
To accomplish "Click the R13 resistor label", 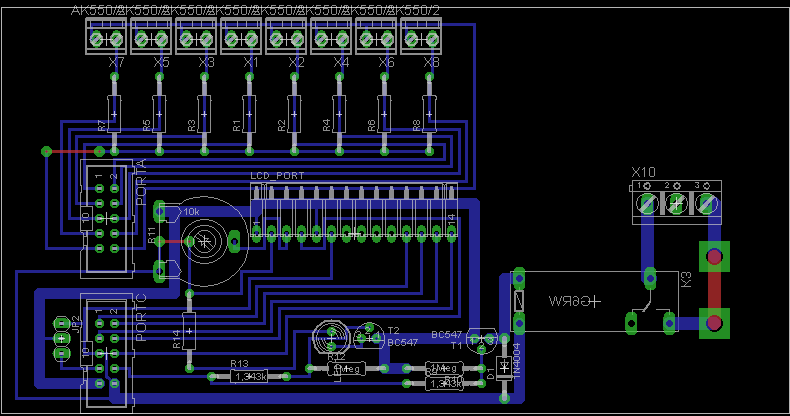I will pos(239,364).
